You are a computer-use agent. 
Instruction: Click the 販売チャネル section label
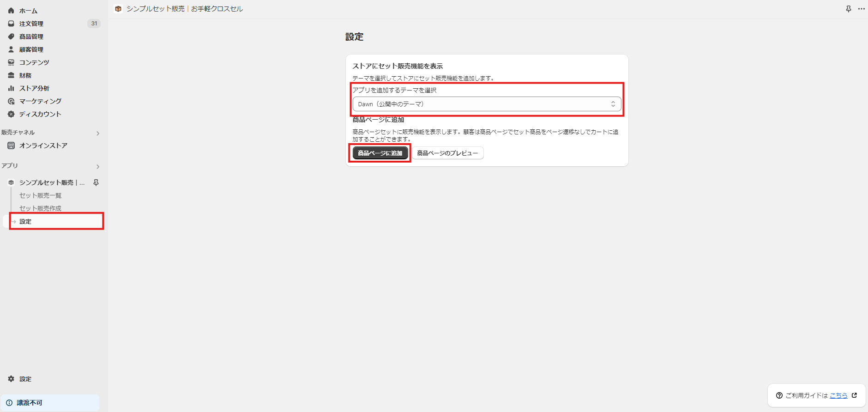click(x=18, y=133)
